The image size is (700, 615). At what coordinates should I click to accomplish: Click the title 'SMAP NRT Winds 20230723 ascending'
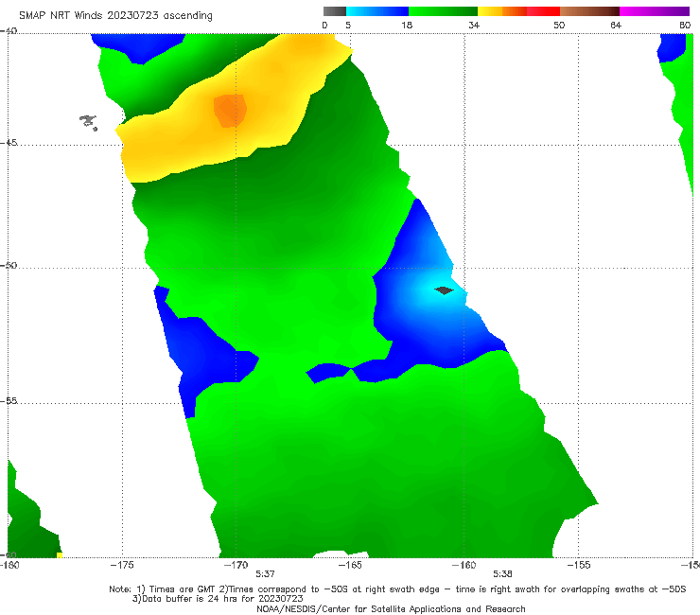[115, 15]
